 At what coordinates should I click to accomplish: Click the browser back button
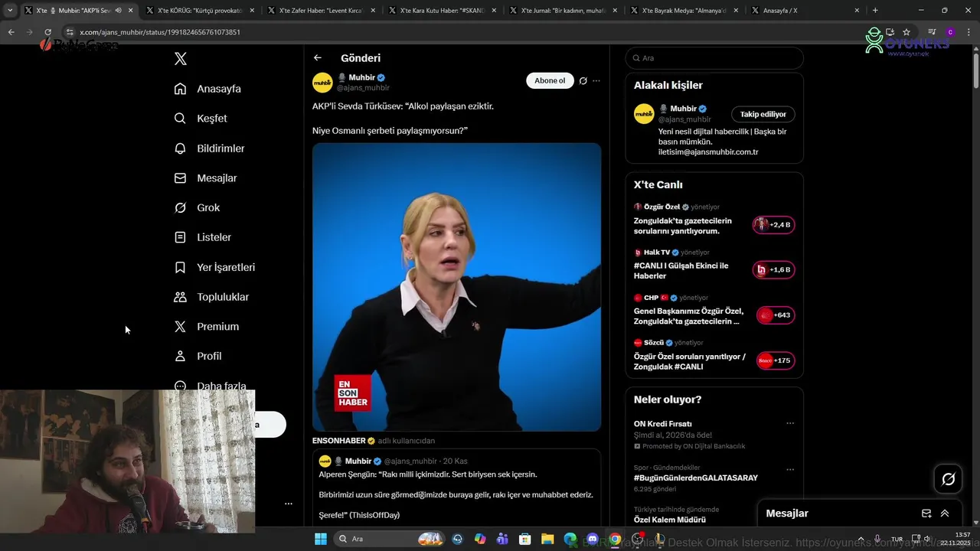pos(11,32)
